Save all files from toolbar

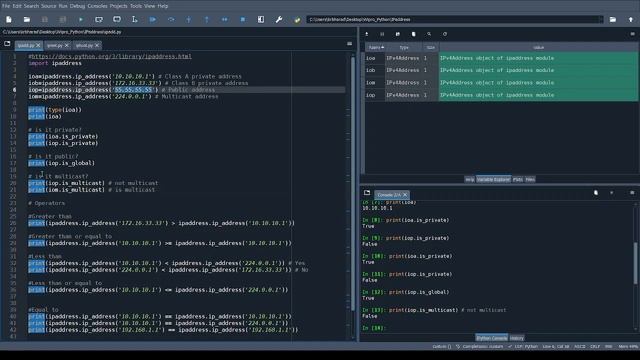(x=62, y=20)
